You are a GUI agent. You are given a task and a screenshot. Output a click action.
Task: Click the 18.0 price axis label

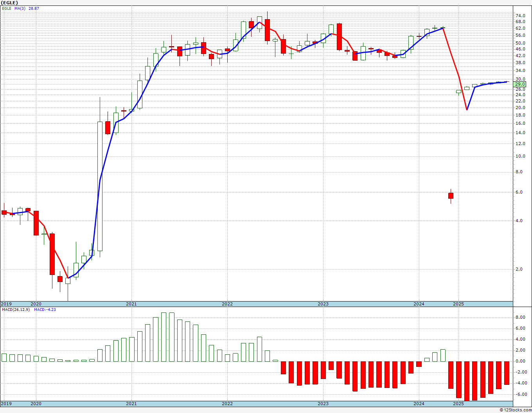point(520,115)
